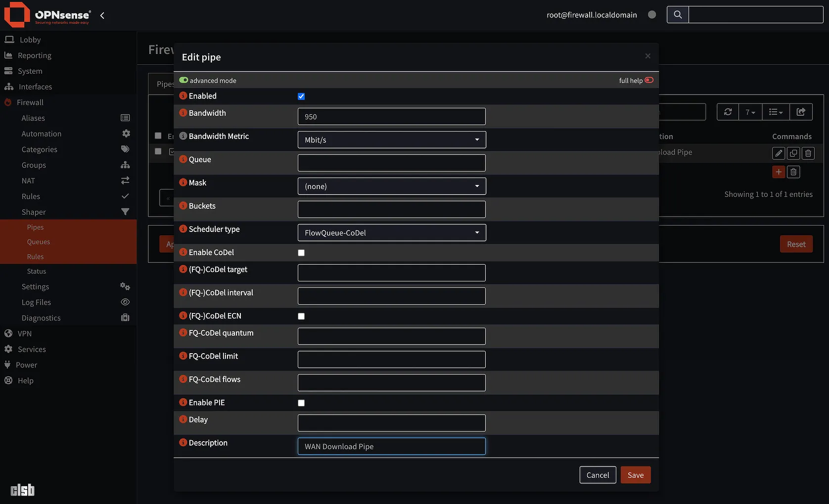The width and height of the screenshot is (829, 504).
Task: Click the clone pipe icon in Commands
Action: 793,153
